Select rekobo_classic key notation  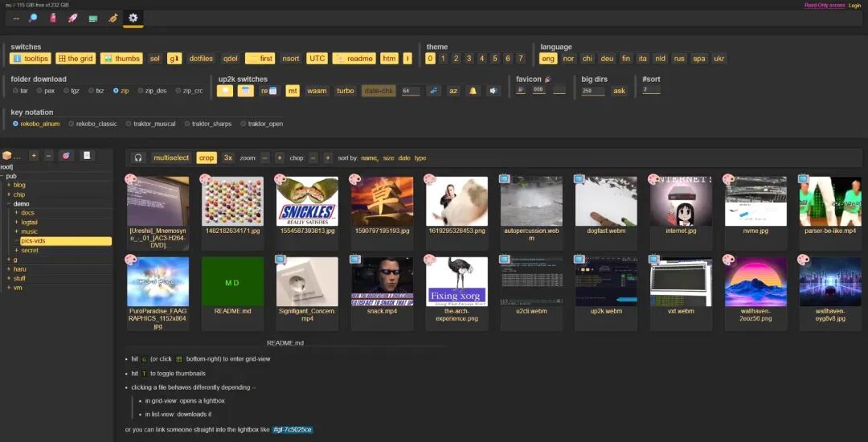point(93,124)
